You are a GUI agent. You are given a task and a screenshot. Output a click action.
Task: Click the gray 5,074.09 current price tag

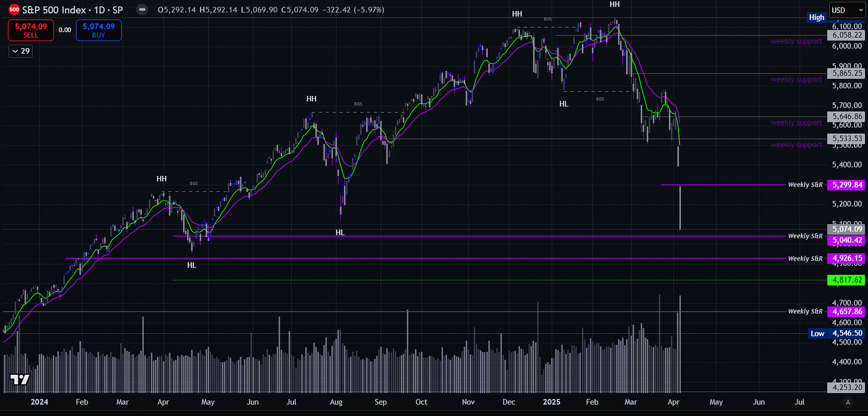(845, 229)
